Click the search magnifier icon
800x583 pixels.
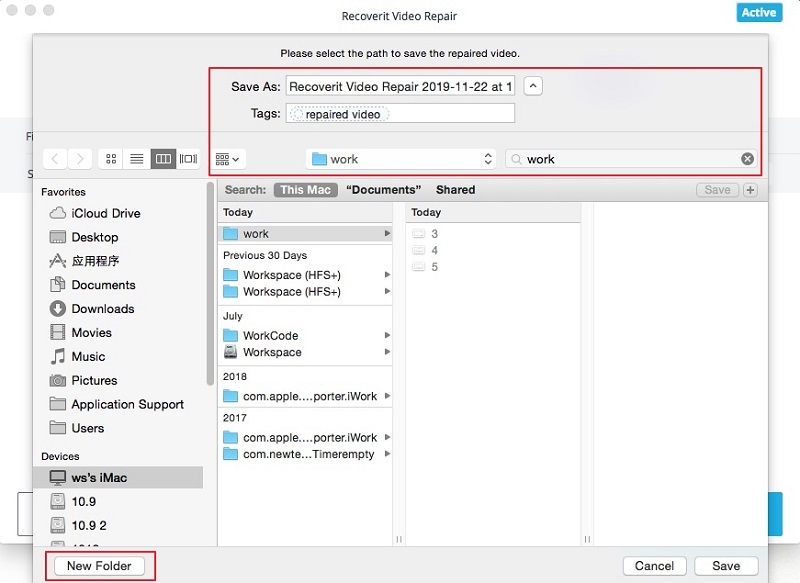point(516,159)
